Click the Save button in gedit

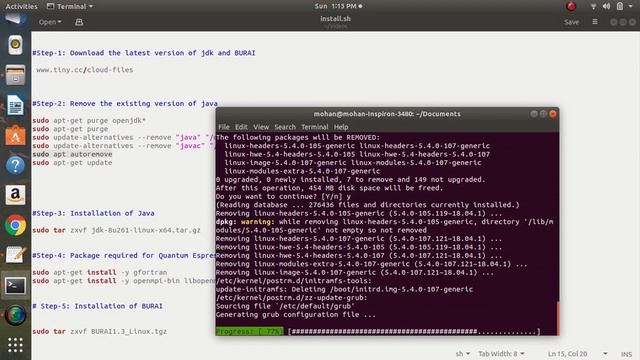(571, 22)
